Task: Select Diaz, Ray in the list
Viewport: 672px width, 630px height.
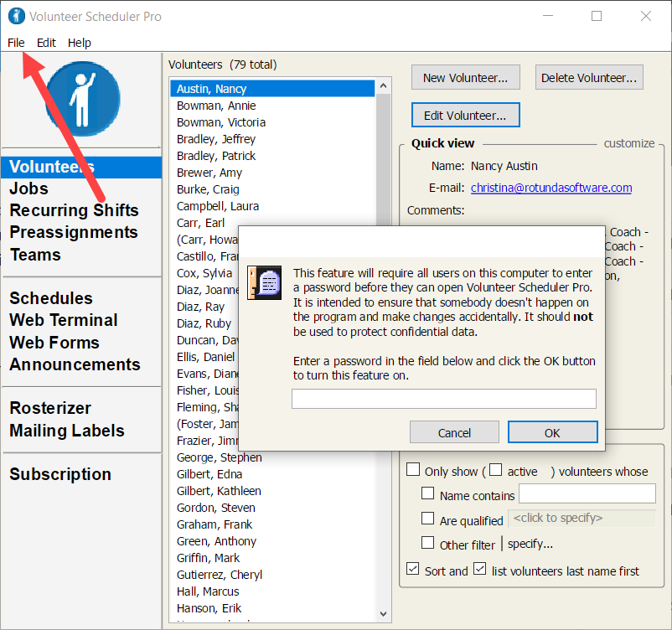Action: click(204, 307)
